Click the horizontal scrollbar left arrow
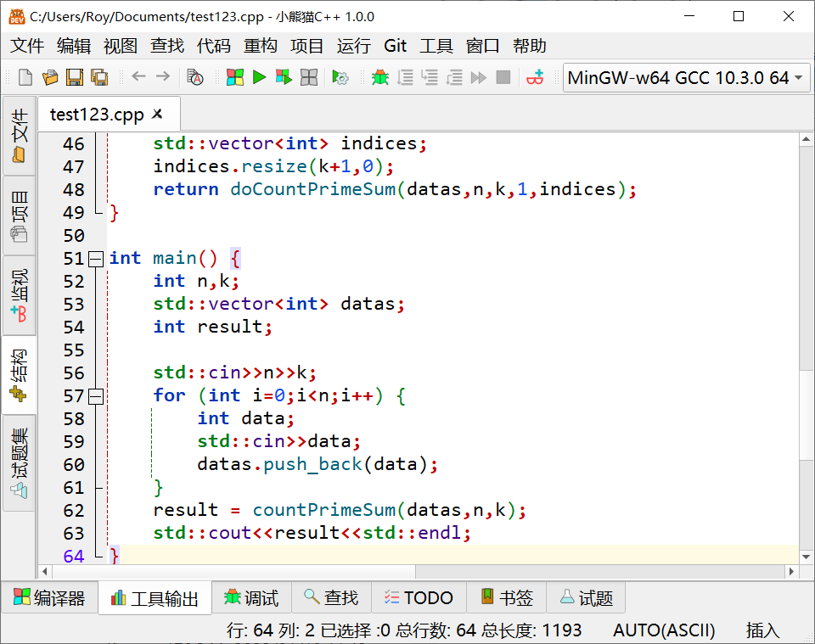Image resolution: width=815 pixels, height=644 pixels. 45,572
